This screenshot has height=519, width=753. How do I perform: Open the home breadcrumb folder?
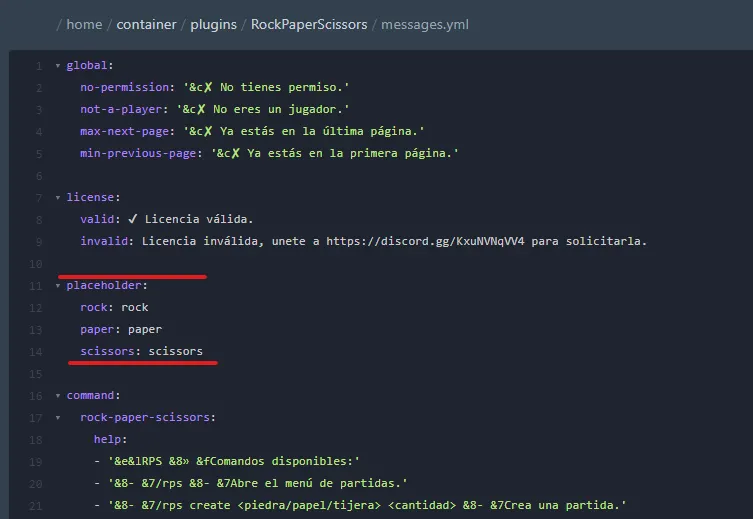pyautogui.click(x=84, y=24)
